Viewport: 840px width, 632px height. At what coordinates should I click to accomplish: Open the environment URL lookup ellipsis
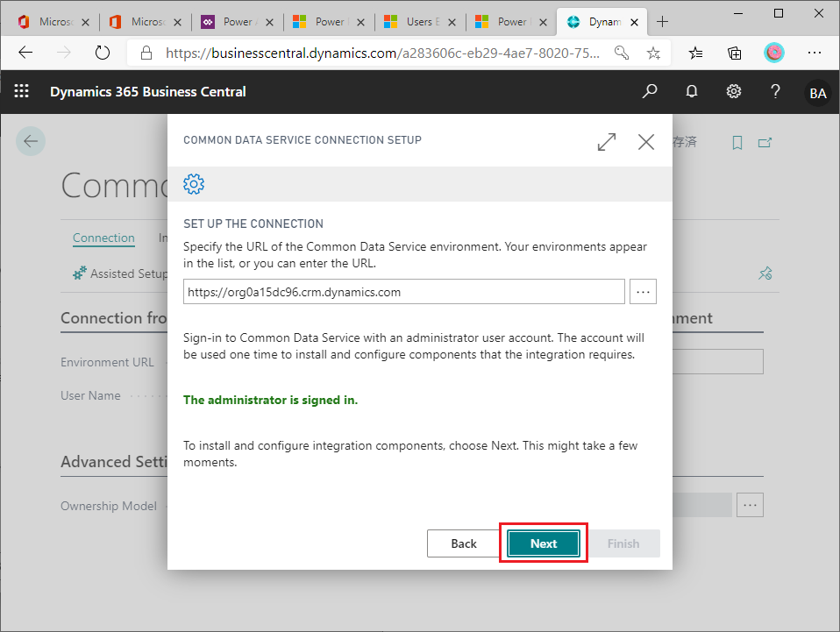pos(643,292)
